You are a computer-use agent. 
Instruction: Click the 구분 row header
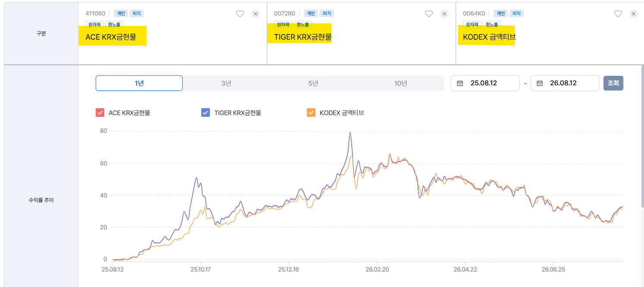[41, 34]
